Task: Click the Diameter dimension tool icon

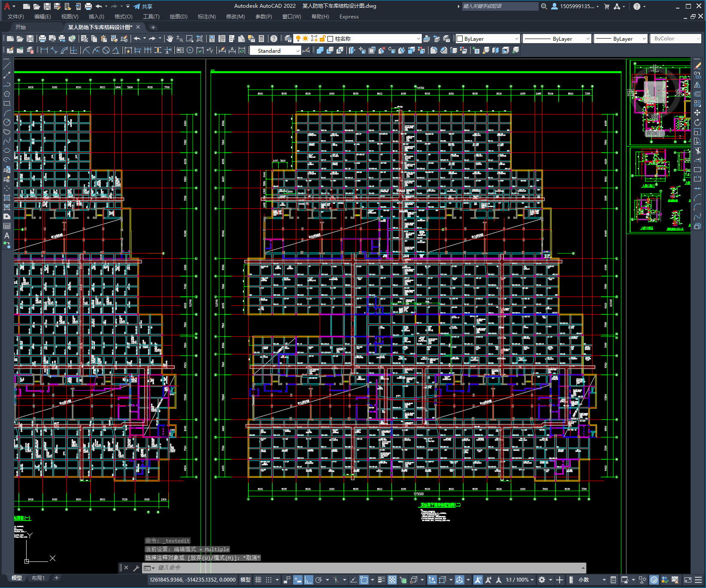Action: point(106,50)
